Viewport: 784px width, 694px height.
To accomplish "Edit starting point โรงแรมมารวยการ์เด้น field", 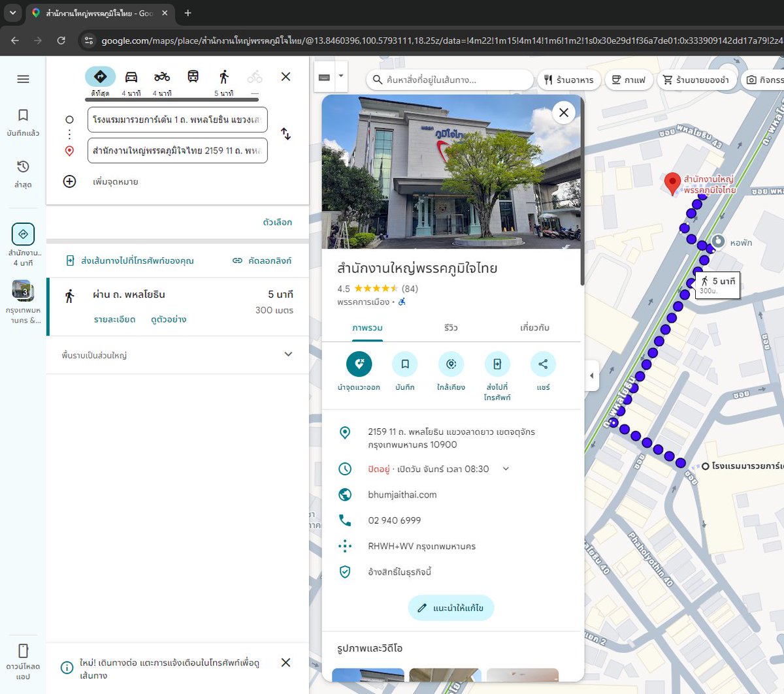I will pyautogui.click(x=178, y=119).
